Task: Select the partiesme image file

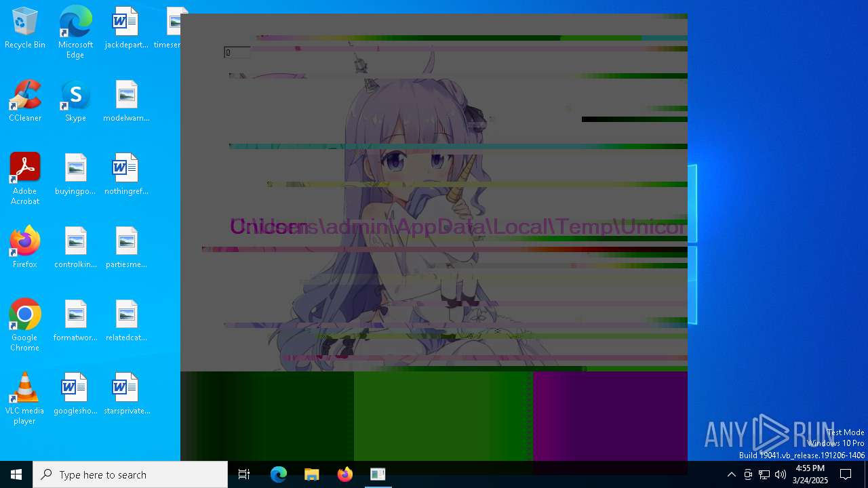Action: [126, 247]
